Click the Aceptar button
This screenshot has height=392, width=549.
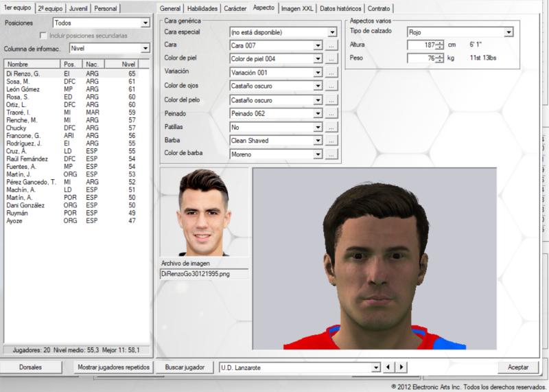(x=518, y=367)
